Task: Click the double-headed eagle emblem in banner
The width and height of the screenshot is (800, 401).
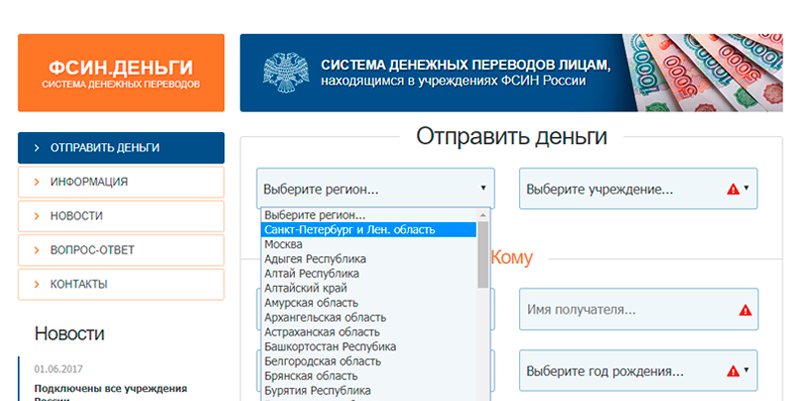Action: pos(286,72)
